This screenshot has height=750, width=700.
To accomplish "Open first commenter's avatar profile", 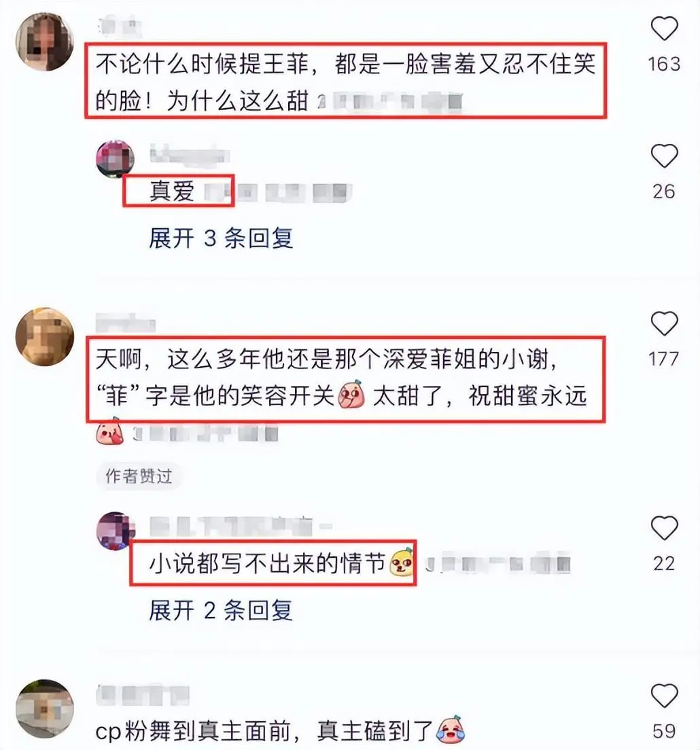I will pos(45,41).
